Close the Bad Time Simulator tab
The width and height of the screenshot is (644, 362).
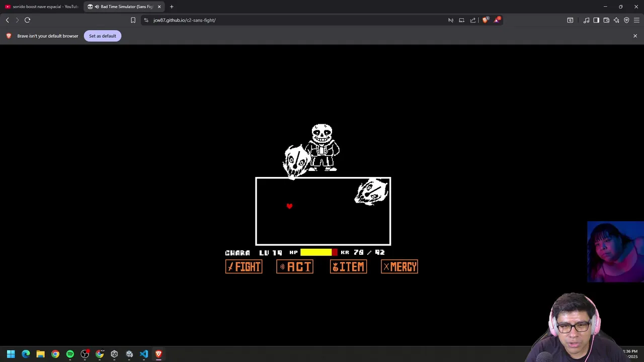(159, 7)
